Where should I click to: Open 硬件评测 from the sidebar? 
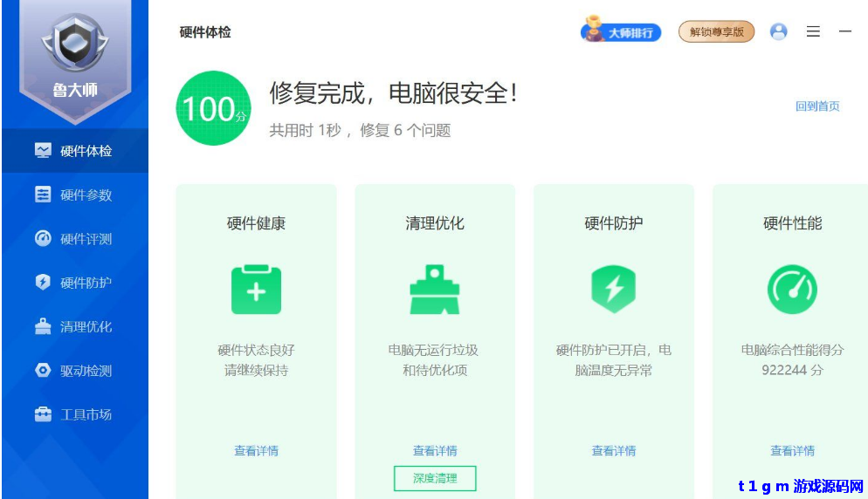coord(74,239)
